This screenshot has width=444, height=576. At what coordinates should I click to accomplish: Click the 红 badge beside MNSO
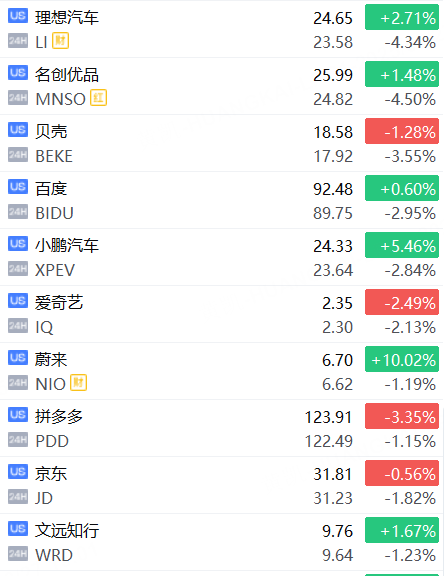[x=98, y=98]
